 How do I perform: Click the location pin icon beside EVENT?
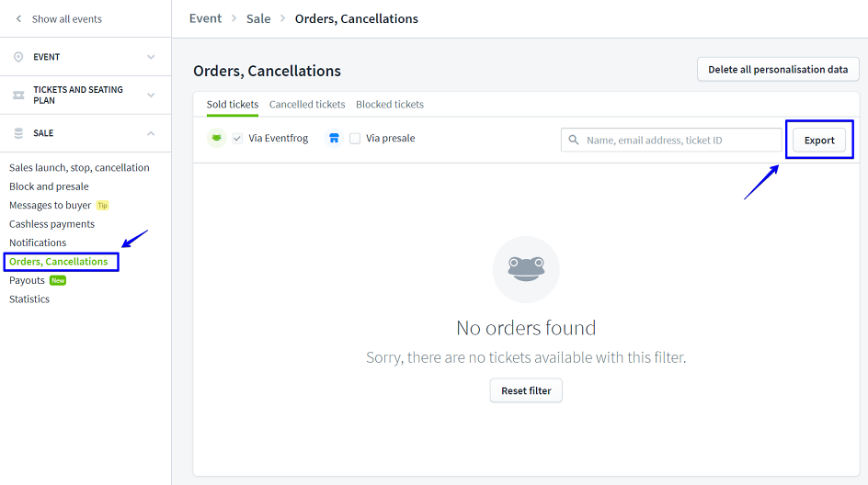tap(18, 57)
